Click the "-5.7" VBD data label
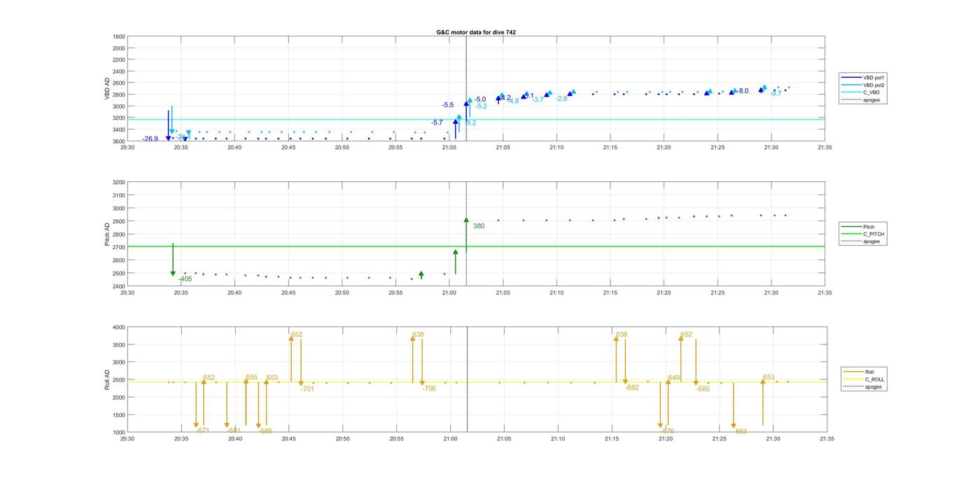Screen dimensions: 980x485 [437, 122]
